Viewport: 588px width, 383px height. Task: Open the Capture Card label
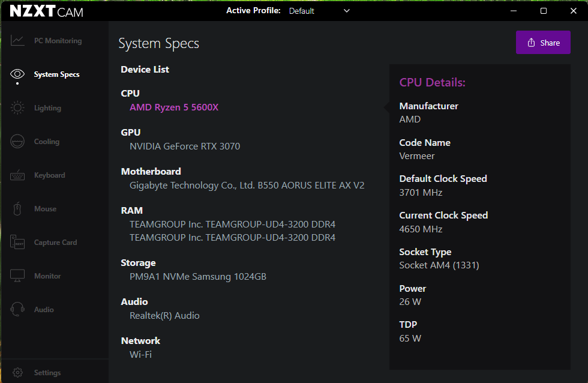[55, 243]
